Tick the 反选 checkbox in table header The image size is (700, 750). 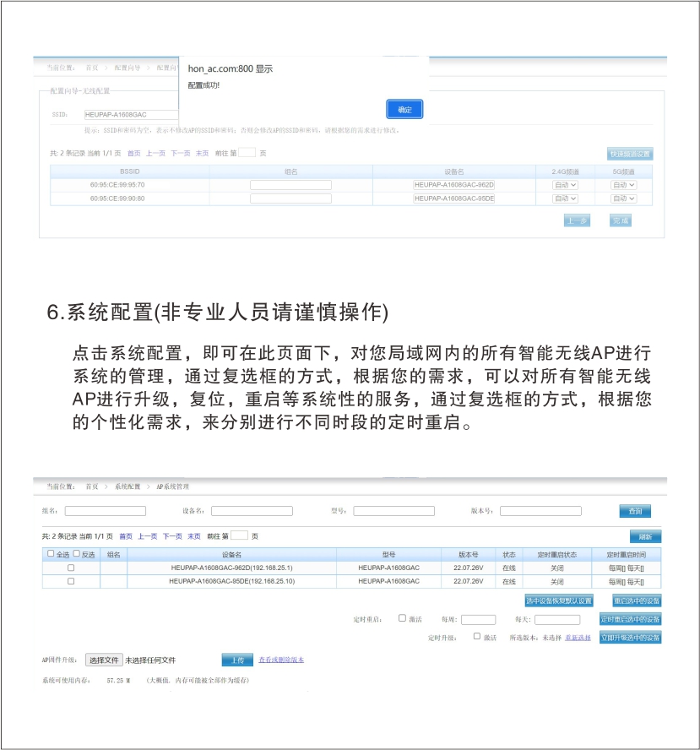77,554
